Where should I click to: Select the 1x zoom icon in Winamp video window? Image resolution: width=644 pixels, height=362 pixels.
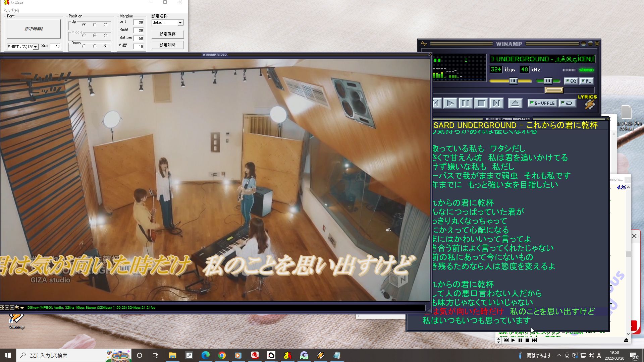[x=7, y=307]
